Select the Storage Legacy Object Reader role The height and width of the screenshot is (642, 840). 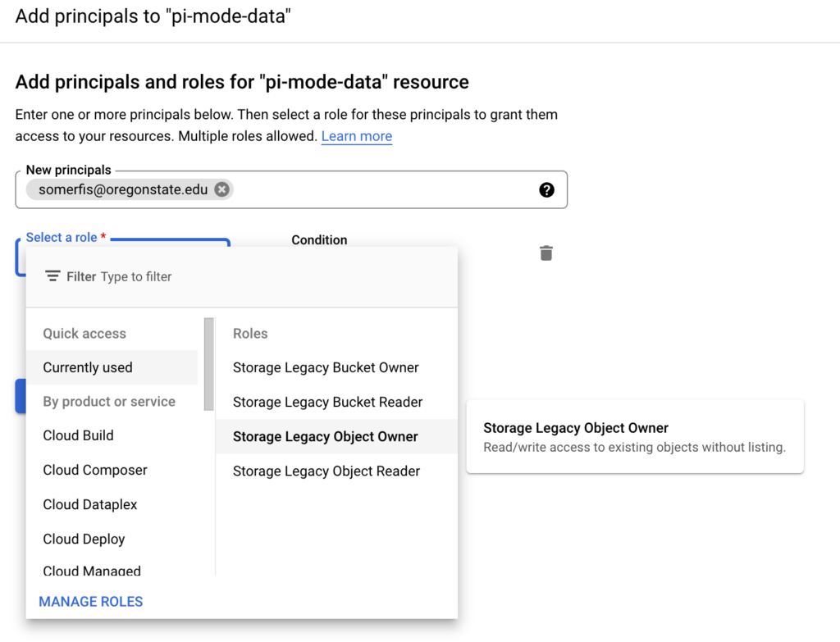[336, 471]
